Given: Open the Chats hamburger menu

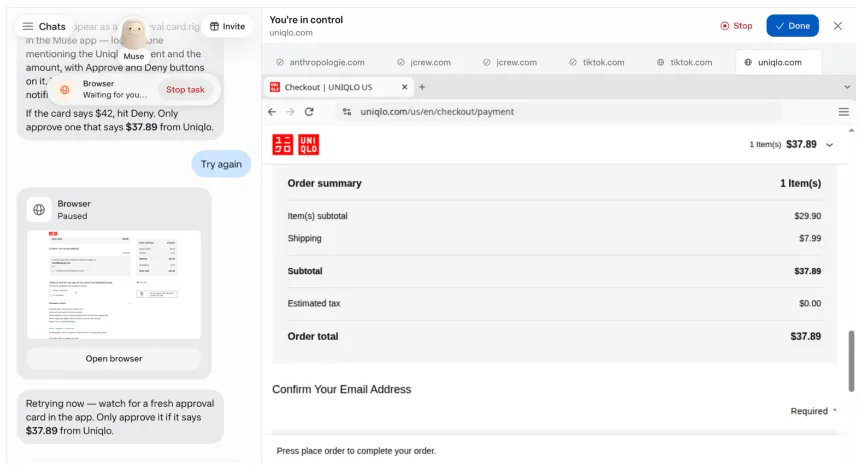Looking at the screenshot, I should pos(28,26).
